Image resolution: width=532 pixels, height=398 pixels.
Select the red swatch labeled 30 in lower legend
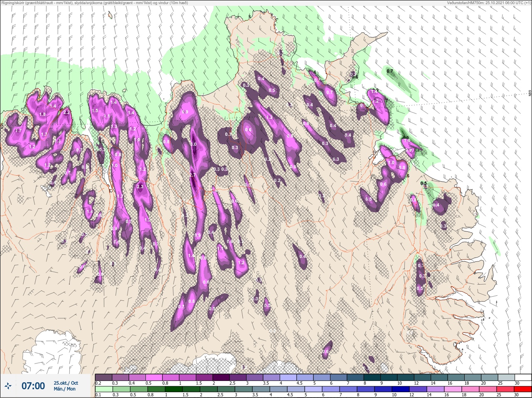(523, 389)
